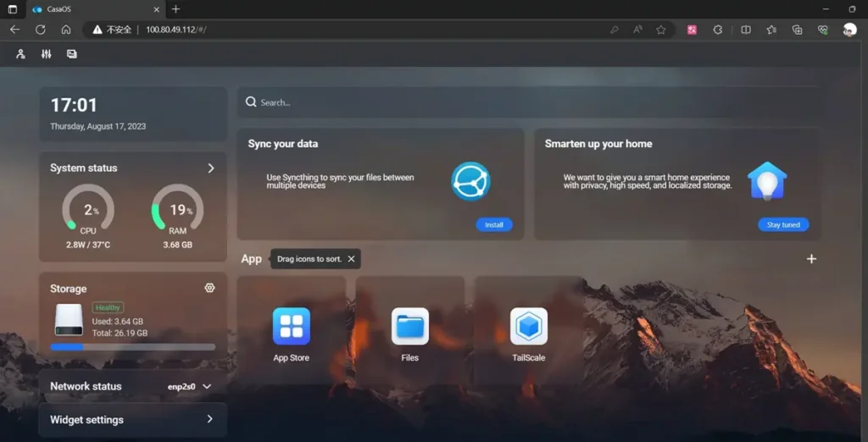
Task: Open storage settings gear icon
Action: pos(209,288)
